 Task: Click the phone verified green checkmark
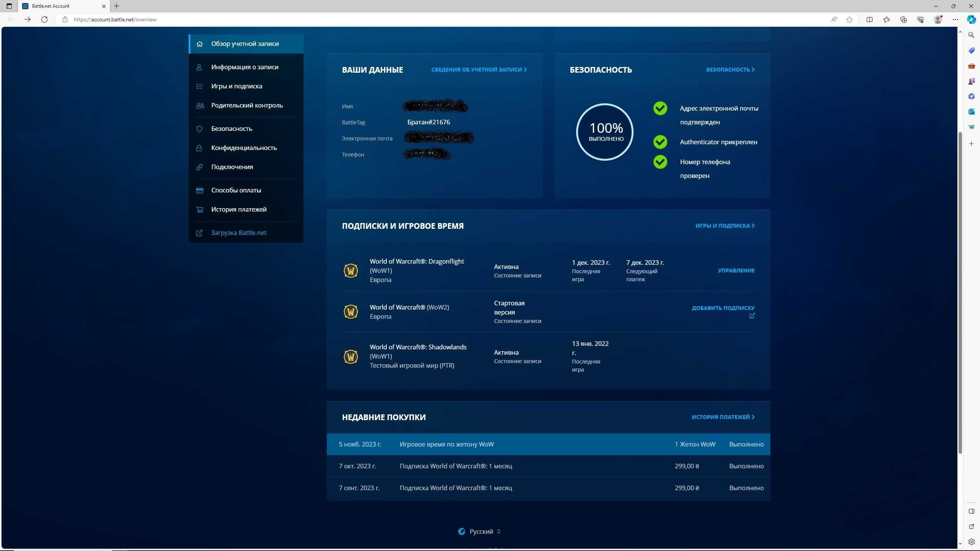(x=660, y=162)
